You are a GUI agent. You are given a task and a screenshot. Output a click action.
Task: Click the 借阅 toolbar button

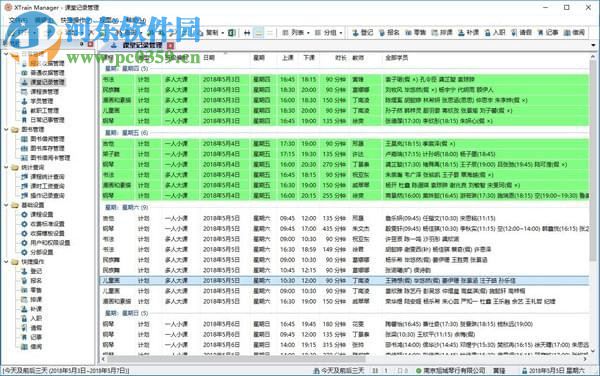point(575,33)
